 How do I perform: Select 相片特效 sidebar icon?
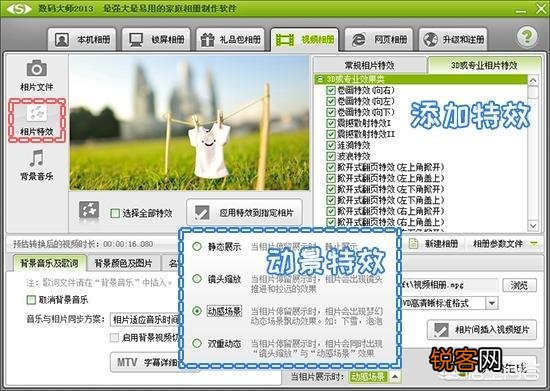click(37, 120)
